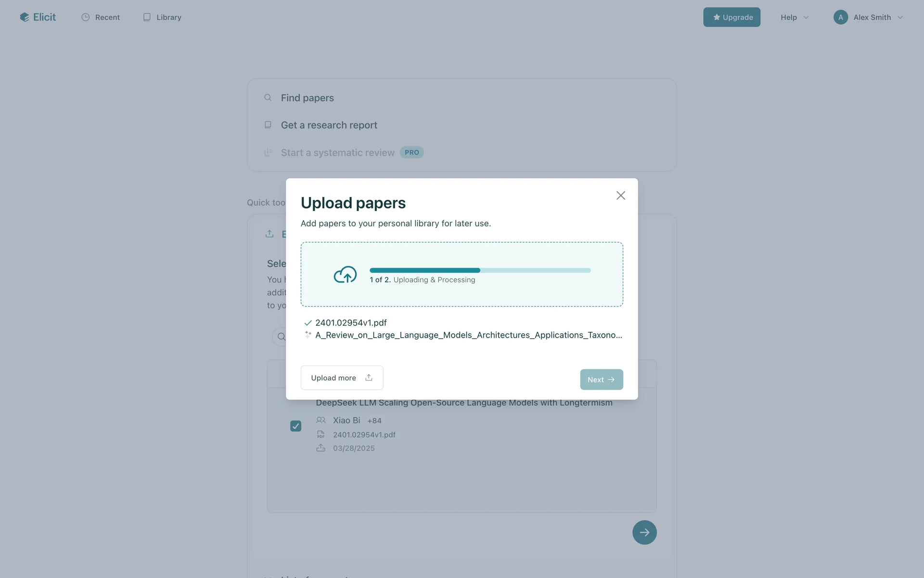Click the authors icon beside Xiao Bi
The width and height of the screenshot is (924, 578).
[321, 420]
